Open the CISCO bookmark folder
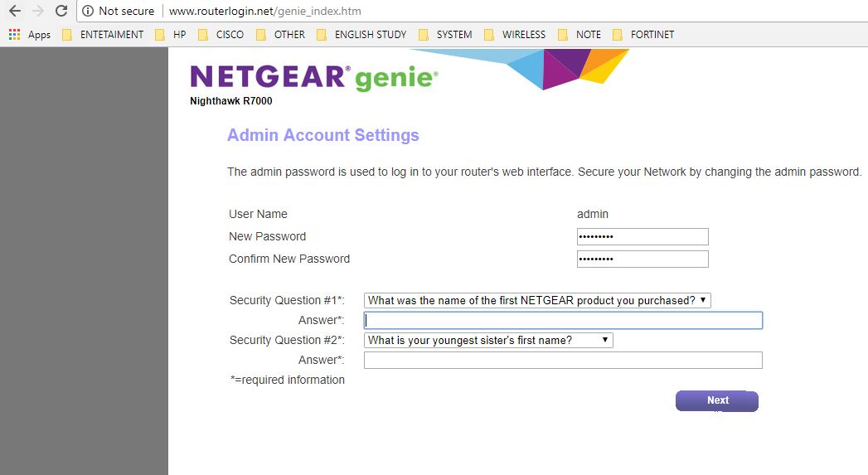The image size is (868, 475). (221, 34)
